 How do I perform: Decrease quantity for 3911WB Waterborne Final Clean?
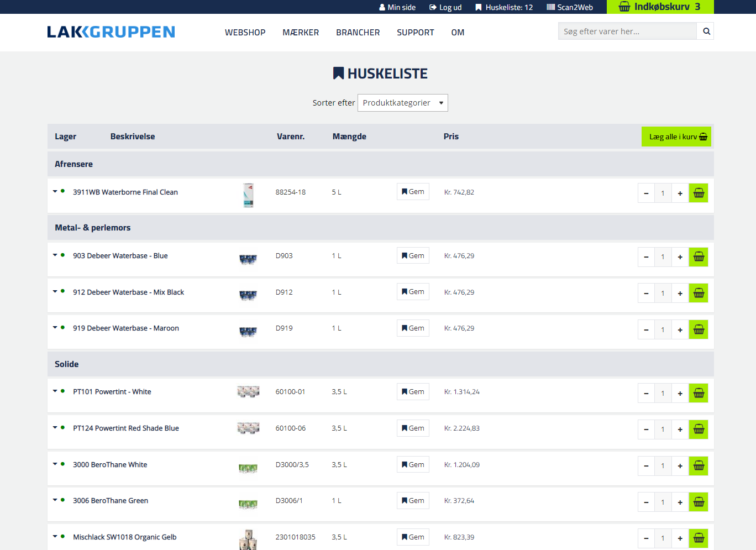(646, 193)
